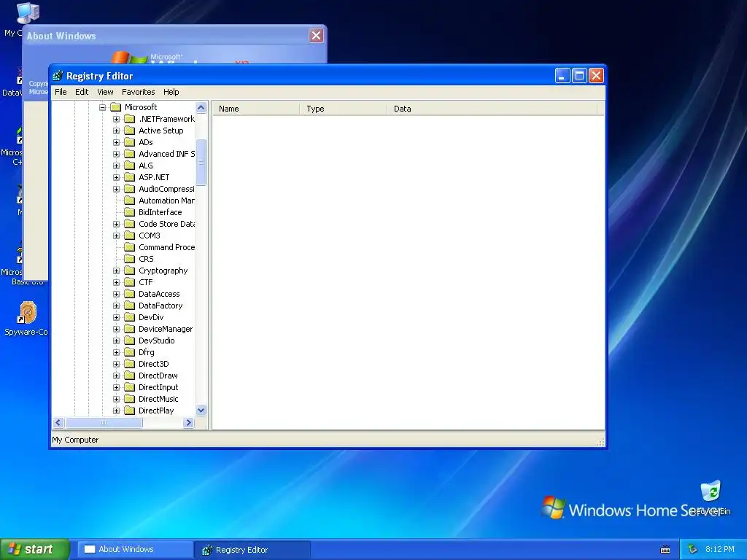747x560 pixels.
Task: Click the tree horizontal scroll right arrow
Action: [x=189, y=422]
